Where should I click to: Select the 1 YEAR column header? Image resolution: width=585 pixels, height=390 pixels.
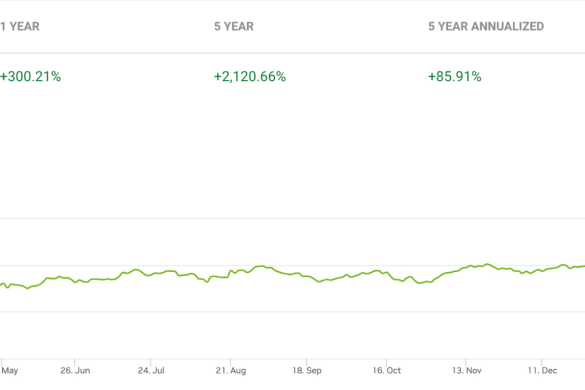pyautogui.click(x=20, y=26)
